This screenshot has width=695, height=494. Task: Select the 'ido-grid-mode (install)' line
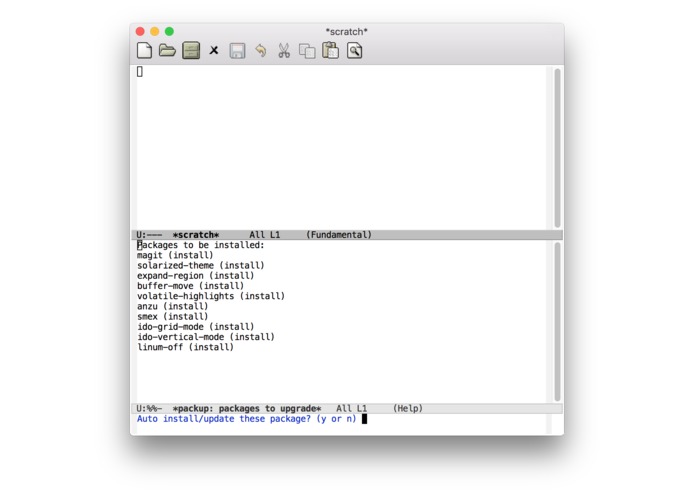point(195,327)
